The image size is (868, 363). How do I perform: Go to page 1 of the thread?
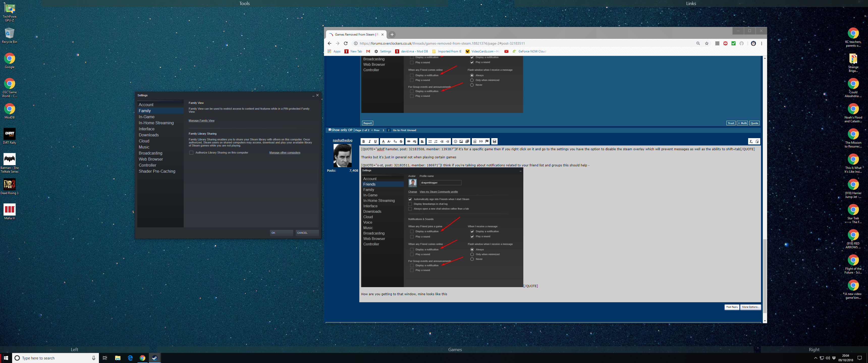[x=383, y=130]
